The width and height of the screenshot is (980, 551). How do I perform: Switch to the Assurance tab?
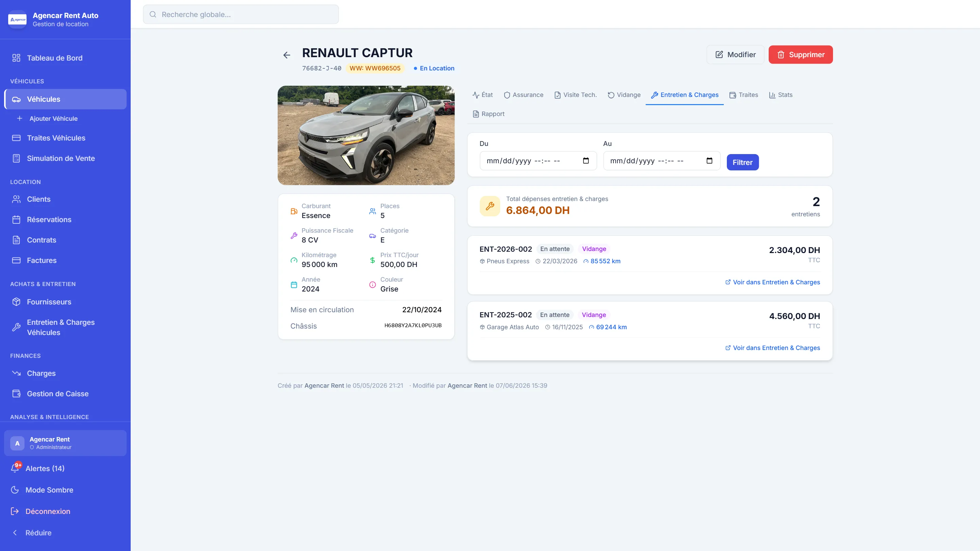point(523,95)
